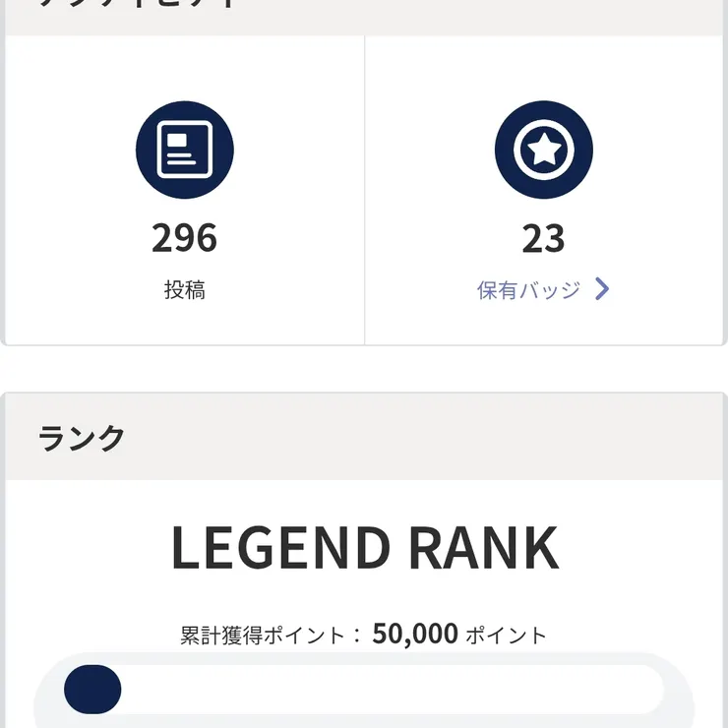Click the right badges card panel

(x=544, y=190)
